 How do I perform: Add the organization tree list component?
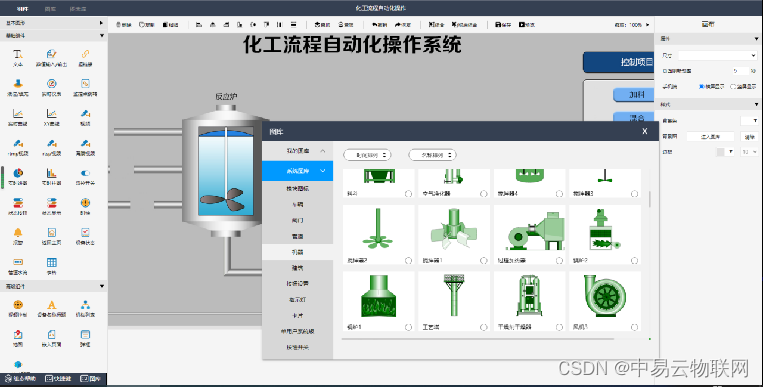click(x=85, y=308)
